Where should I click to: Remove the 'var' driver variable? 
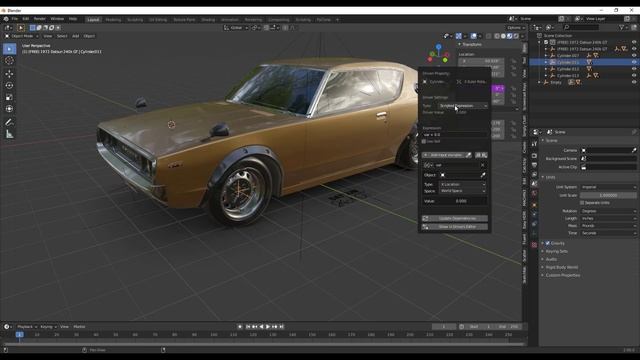tap(482, 165)
